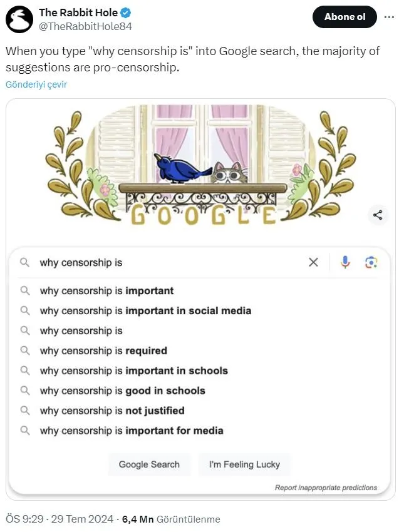Click the magnifier icon in search box
The height and width of the screenshot is (532, 399).
25,263
